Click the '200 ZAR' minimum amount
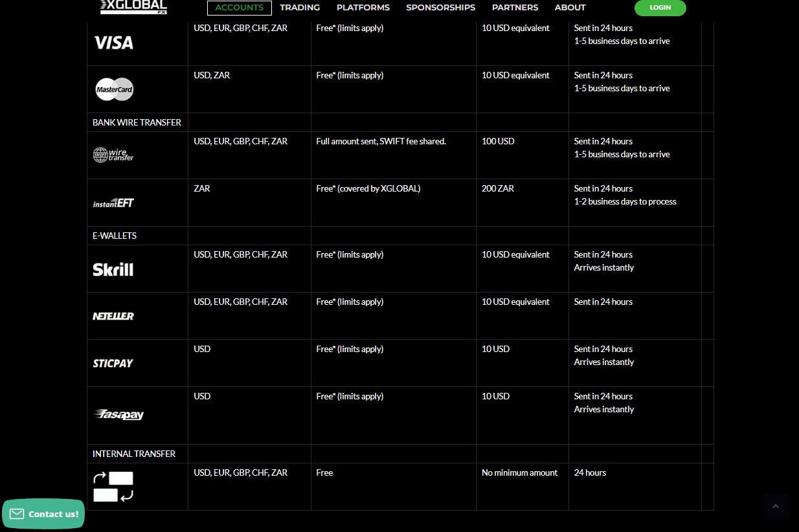The height and width of the screenshot is (532, 799). (x=498, y=188)
